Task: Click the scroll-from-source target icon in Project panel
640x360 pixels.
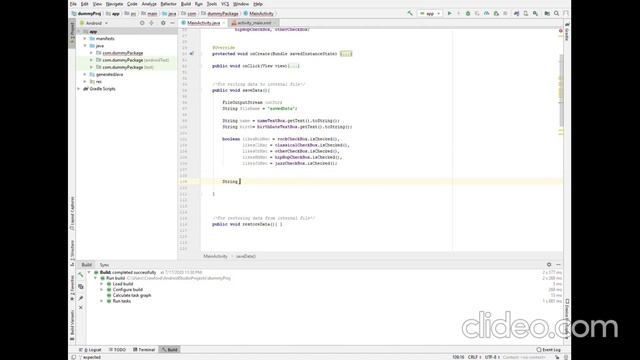Action: [x=142, y=23]
